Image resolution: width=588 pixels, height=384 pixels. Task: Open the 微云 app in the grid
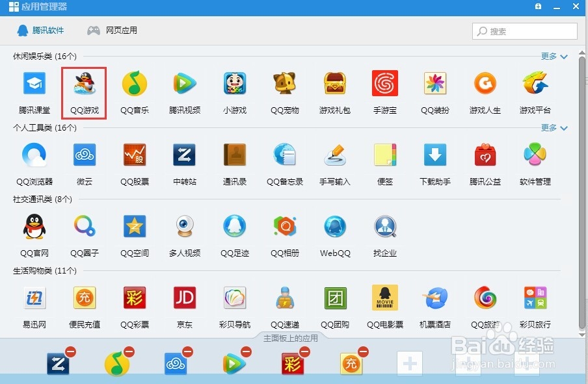coord(85,155)
